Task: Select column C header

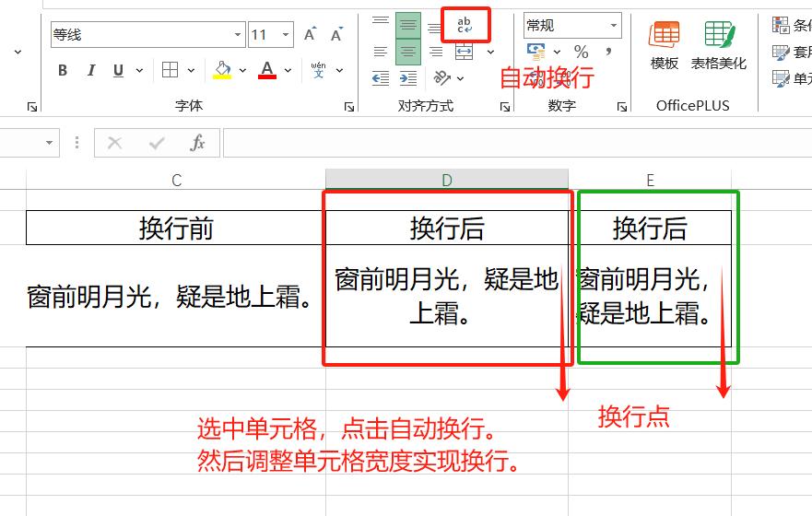Action: (x=176, y=180)
